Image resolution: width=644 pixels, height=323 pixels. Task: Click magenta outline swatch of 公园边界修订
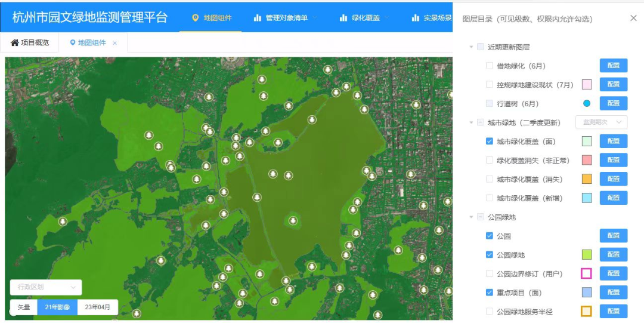point(587,273)
